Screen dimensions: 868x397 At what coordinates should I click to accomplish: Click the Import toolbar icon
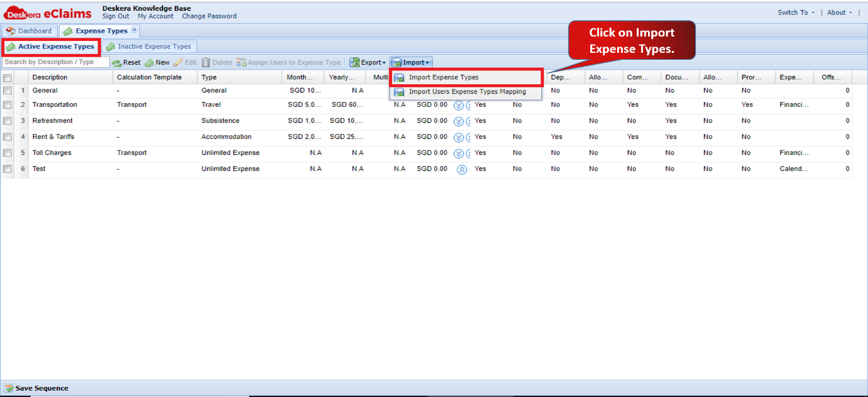397,63
